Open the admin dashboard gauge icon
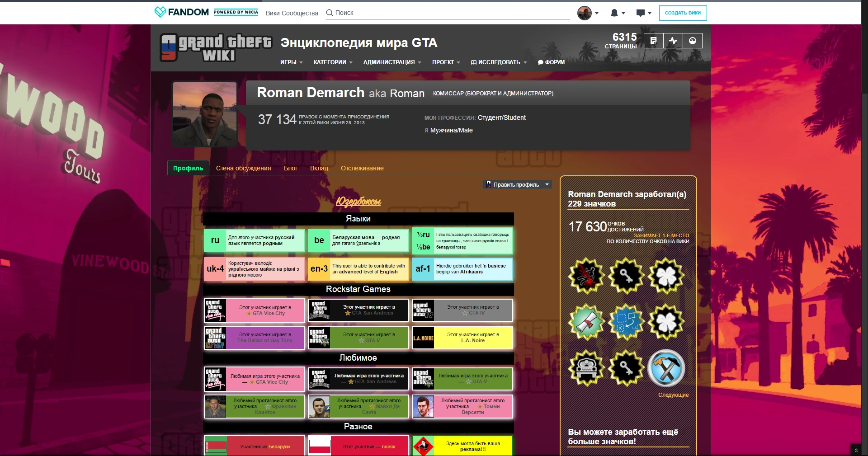This screenshot has width=868, height=456. pos(693,41)
